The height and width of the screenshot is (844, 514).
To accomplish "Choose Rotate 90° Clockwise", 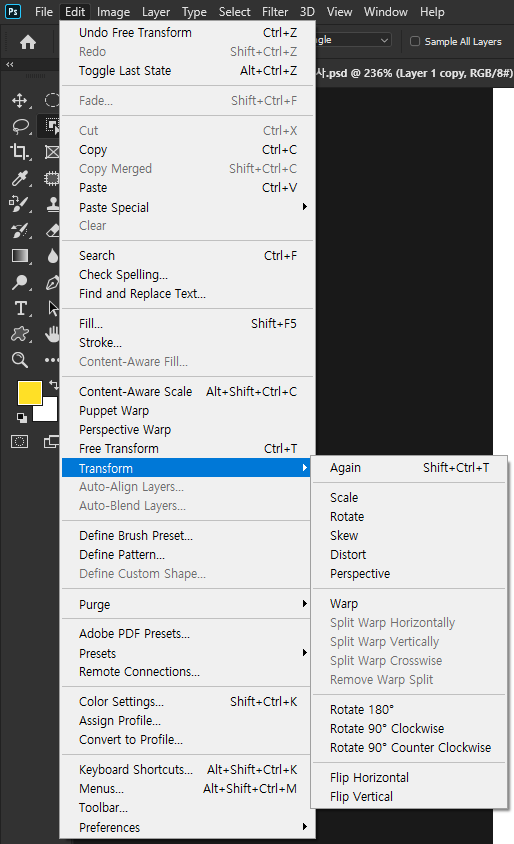I will tap(409, 728).
